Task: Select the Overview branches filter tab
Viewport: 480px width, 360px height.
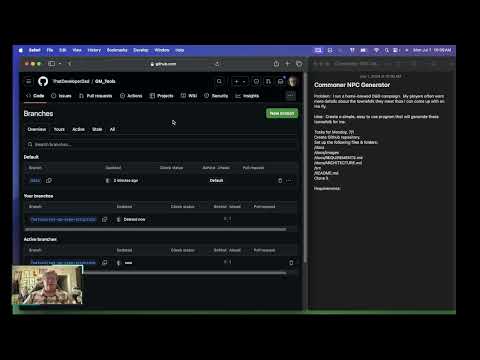Action: pos(37,129)
